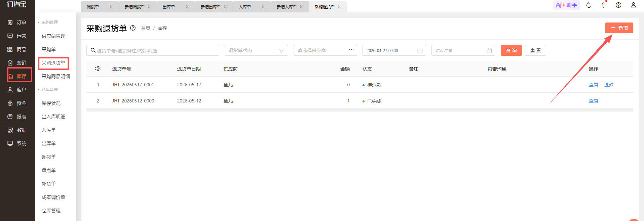Open table column settings gear
Image resolution: width=644 pixels, height=221 pixels.
(x=98, y=69)
